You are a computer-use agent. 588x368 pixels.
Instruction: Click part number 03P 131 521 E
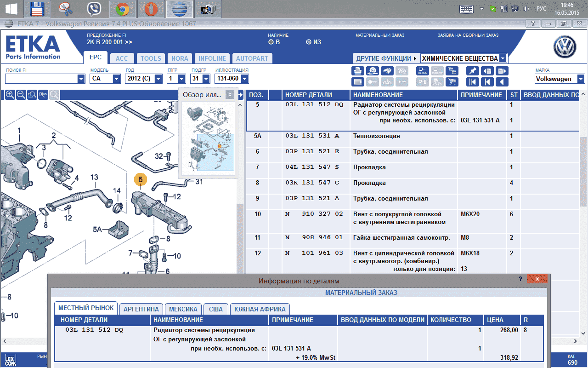click(312, 151)
